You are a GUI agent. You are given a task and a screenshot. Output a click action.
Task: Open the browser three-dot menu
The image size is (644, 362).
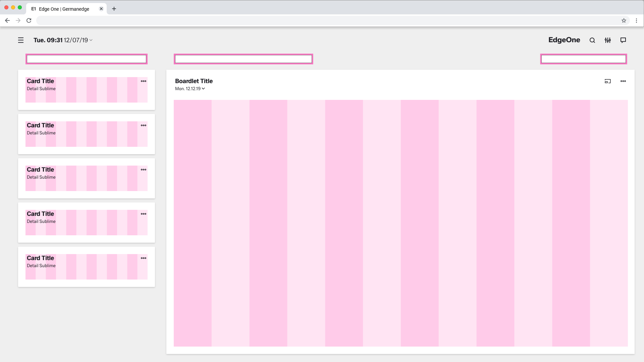(636, 20)
